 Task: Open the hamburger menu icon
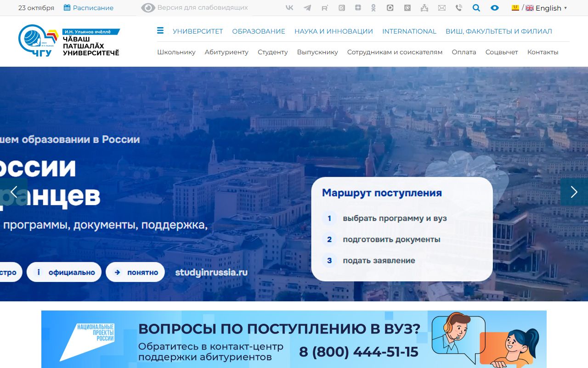click(160, 31)
